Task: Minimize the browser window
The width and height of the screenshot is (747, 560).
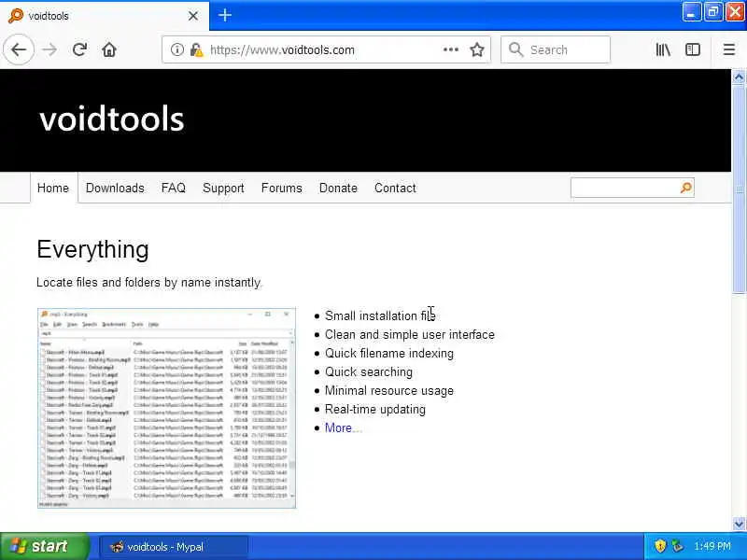Action: [x=691, y=12]
